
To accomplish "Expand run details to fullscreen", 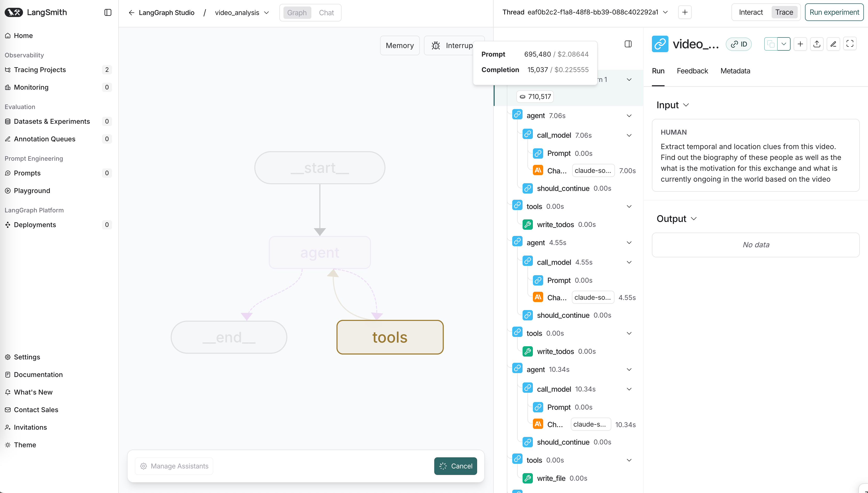I will point(850,44).
